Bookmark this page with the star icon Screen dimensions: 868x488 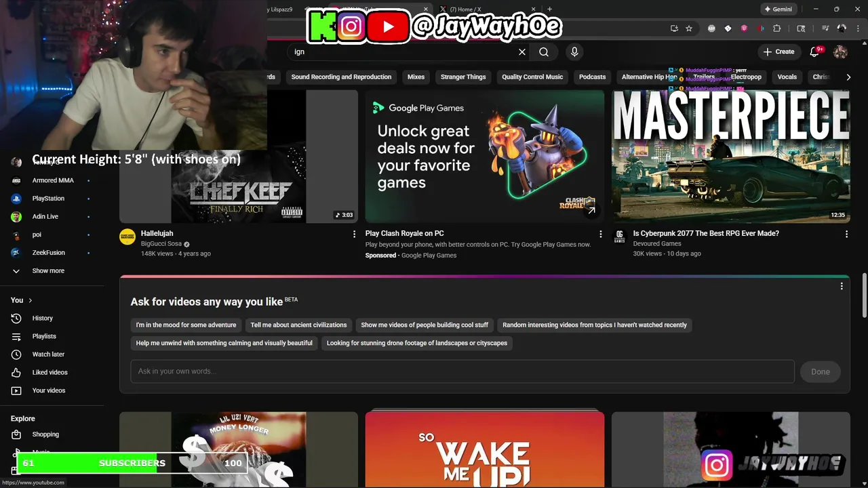click(689, 28)
